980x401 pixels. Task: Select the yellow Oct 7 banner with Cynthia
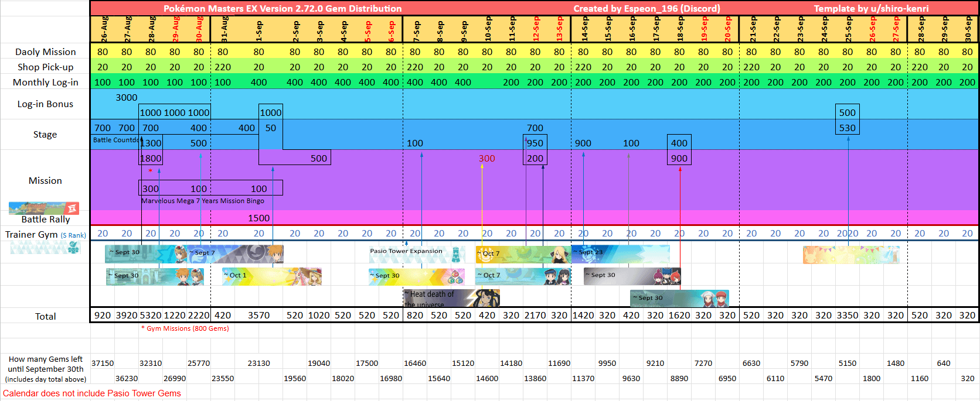click(523, 254)
